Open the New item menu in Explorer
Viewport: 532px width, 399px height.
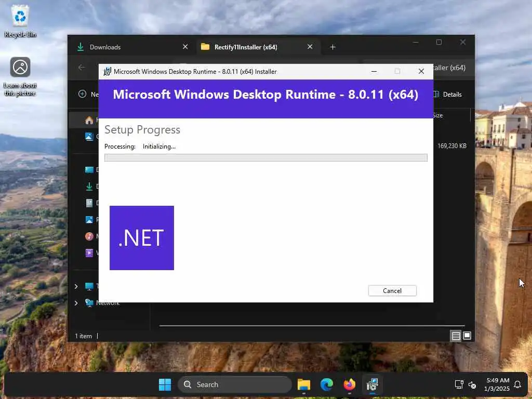(88, 95)
